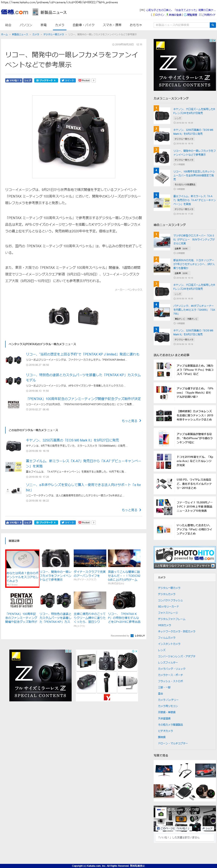Viewport: 217px width, 868px height.
Task: Click the LOGLY logo under related articles
Action: (138, 635)
